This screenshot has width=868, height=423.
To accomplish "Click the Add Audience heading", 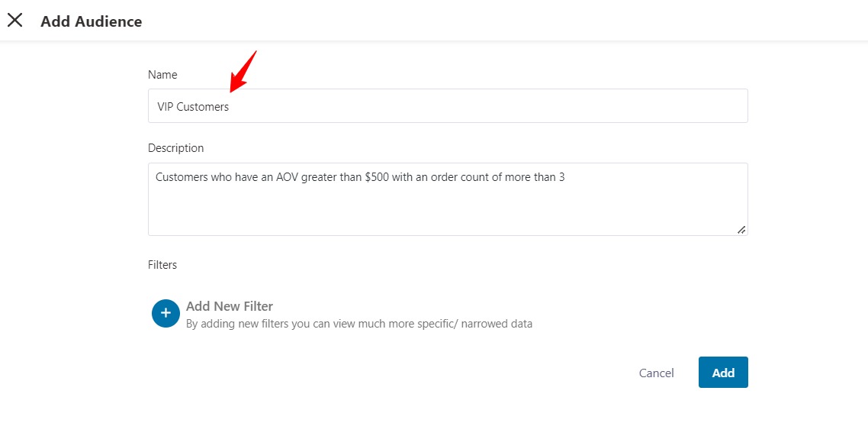I will click(92, 21).
